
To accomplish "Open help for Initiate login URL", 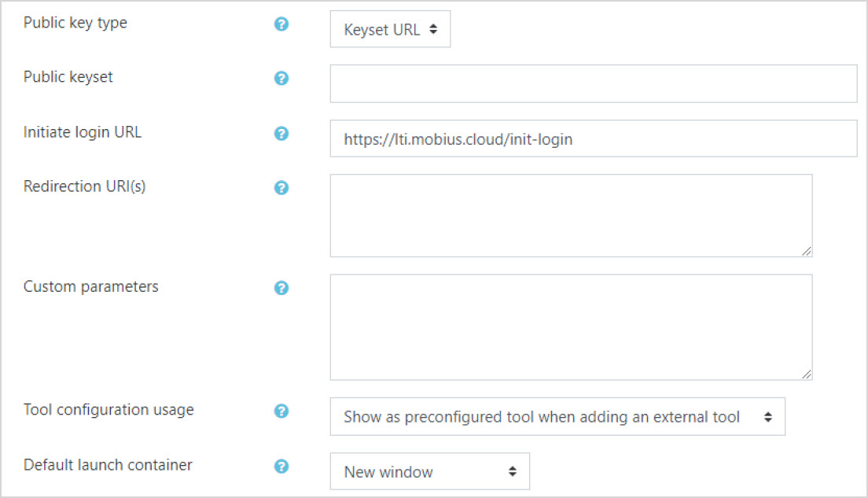I will click(281, 134).
